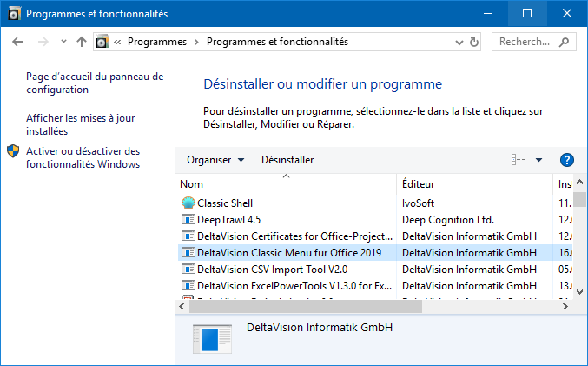
Task: Select DeltaVision Certificates for Office-Project entry
Action: [294, 236]
